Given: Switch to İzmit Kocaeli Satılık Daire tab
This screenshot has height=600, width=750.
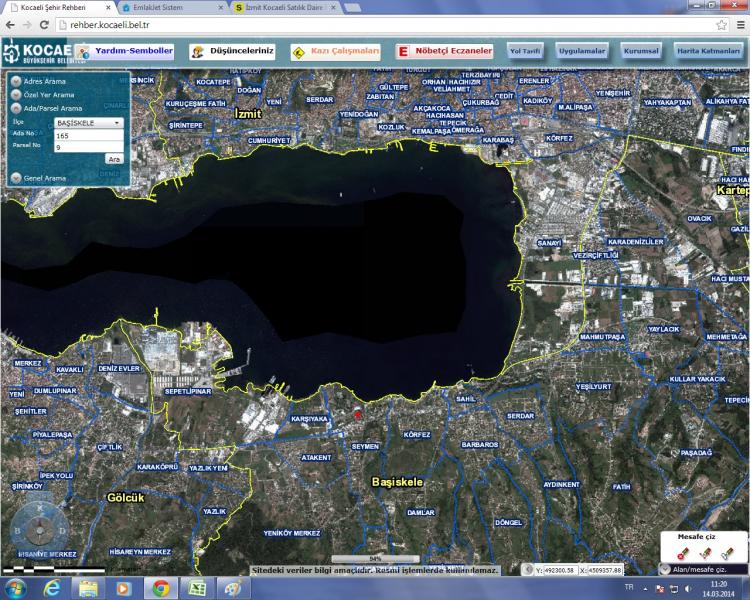Looking at the screenshot, I should pos(287,8).
